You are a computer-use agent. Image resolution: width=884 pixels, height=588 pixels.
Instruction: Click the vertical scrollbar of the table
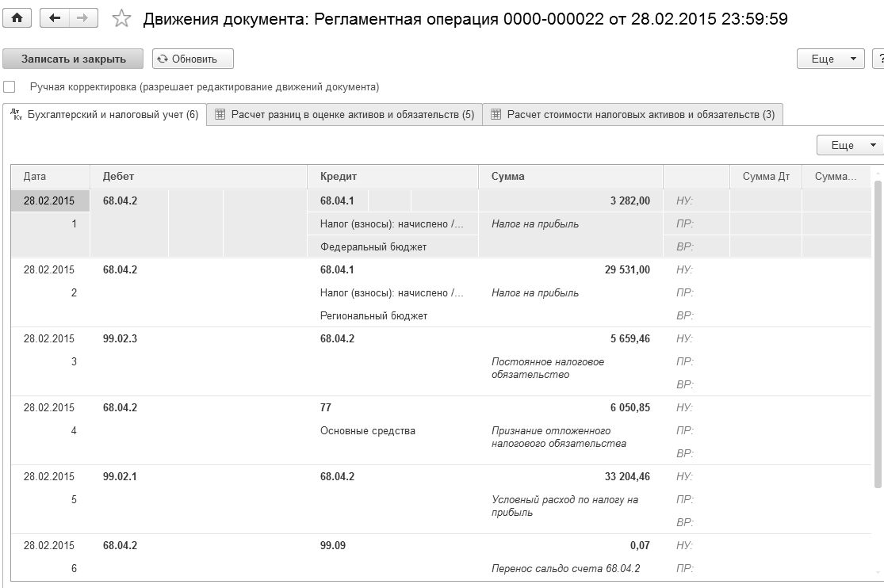tap(878, 334)
